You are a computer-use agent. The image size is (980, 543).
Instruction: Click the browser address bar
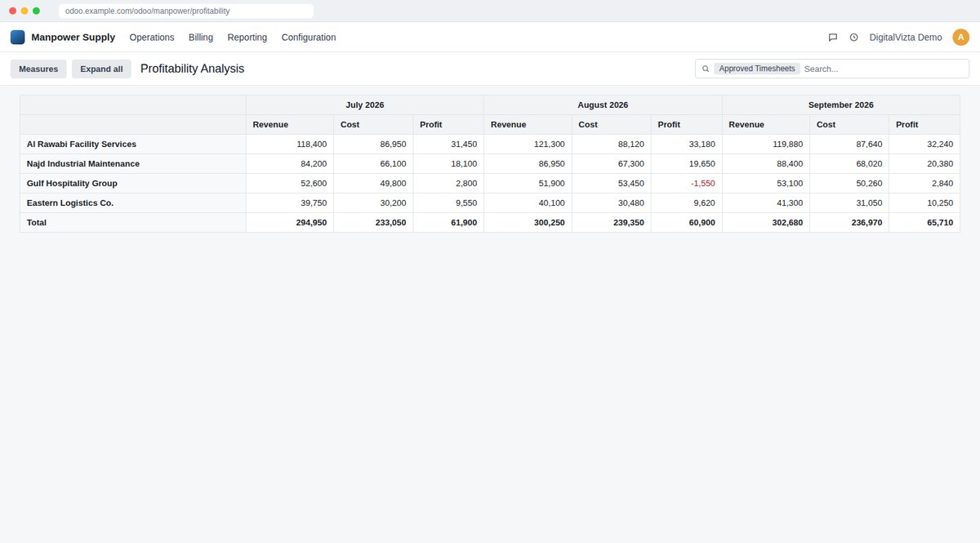pos(186,11)
